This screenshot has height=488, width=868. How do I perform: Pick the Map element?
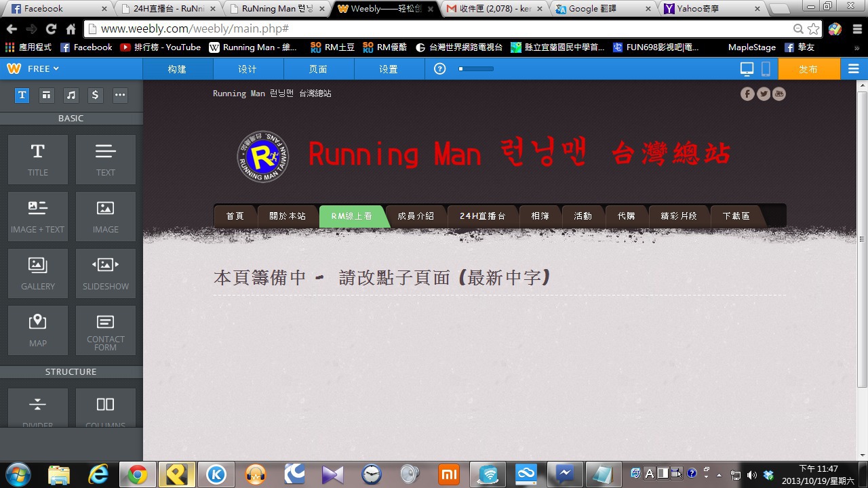[x=38, y=330]
